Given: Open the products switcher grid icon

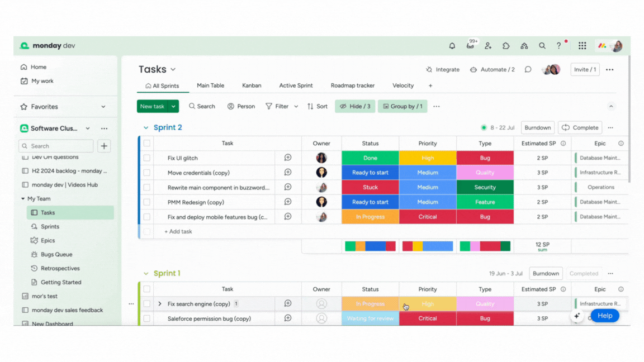Looking at the screenshot, I should pos(582,46).
